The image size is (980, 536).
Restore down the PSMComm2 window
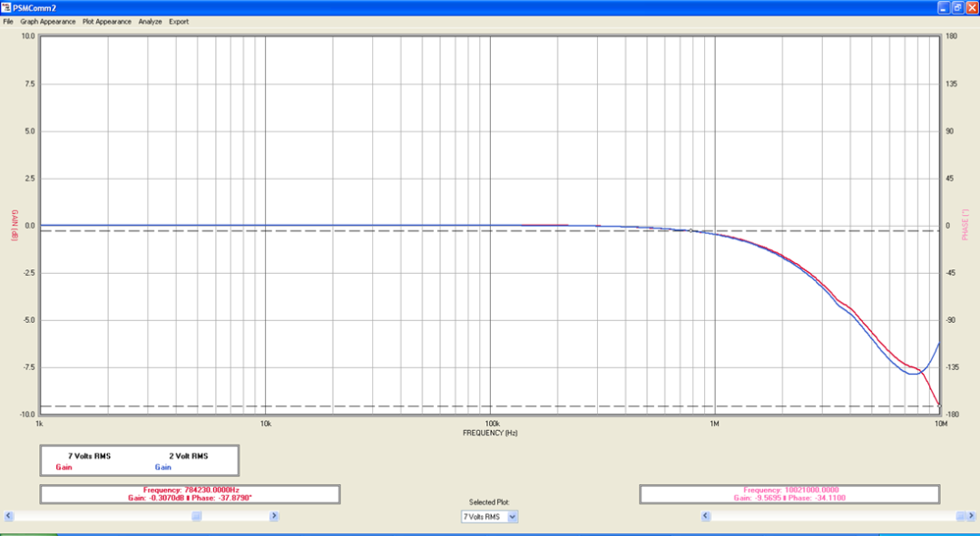956,6
